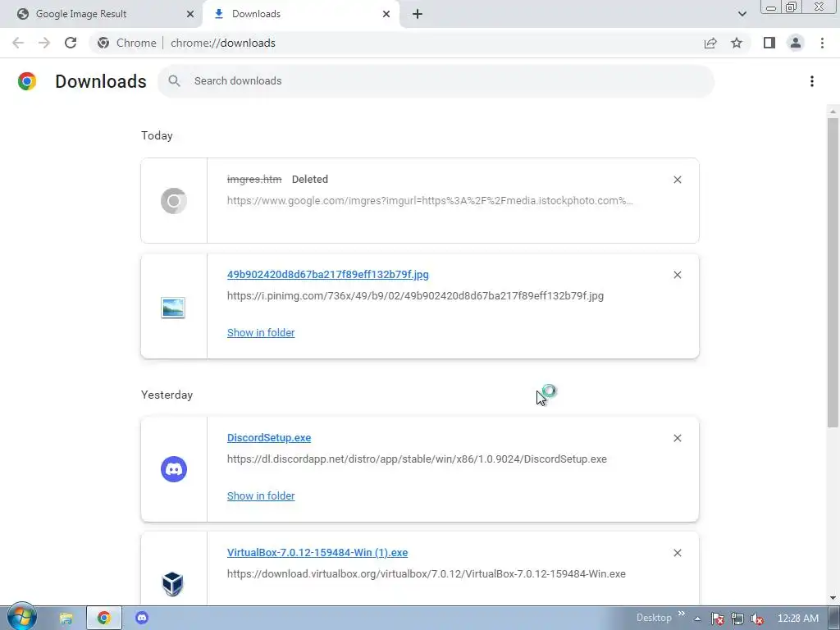The image size is (840, 630).
Task: Open Discord from the taskbar
Action: 141,618
